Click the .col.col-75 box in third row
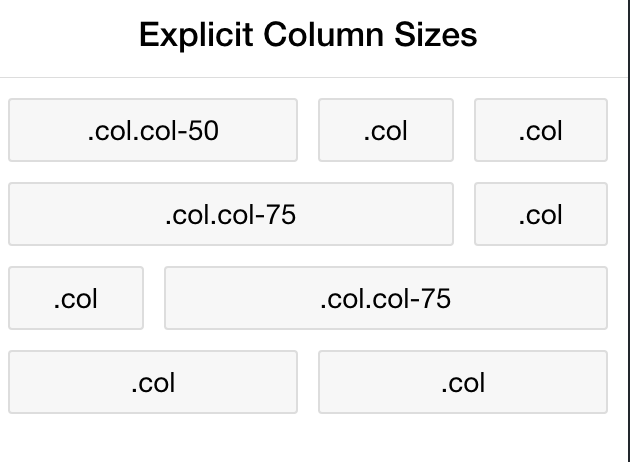This screenshot has width=630, height=462. point(386,298)
